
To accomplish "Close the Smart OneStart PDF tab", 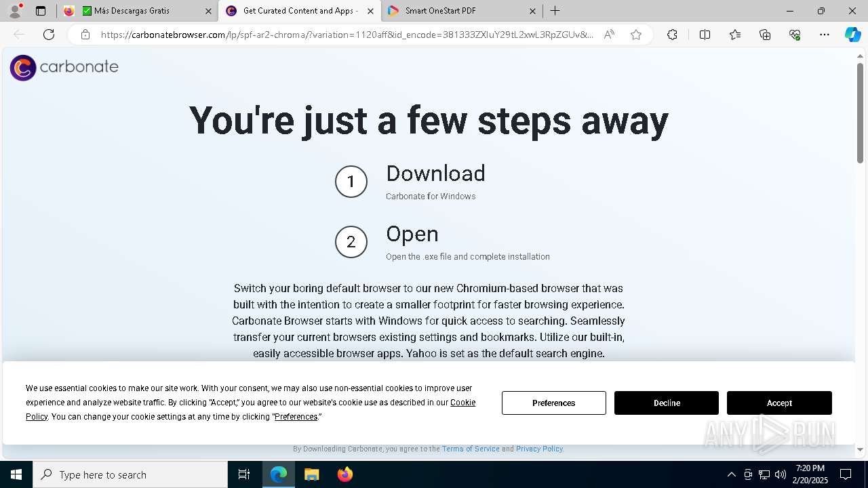I will point(532,11).
